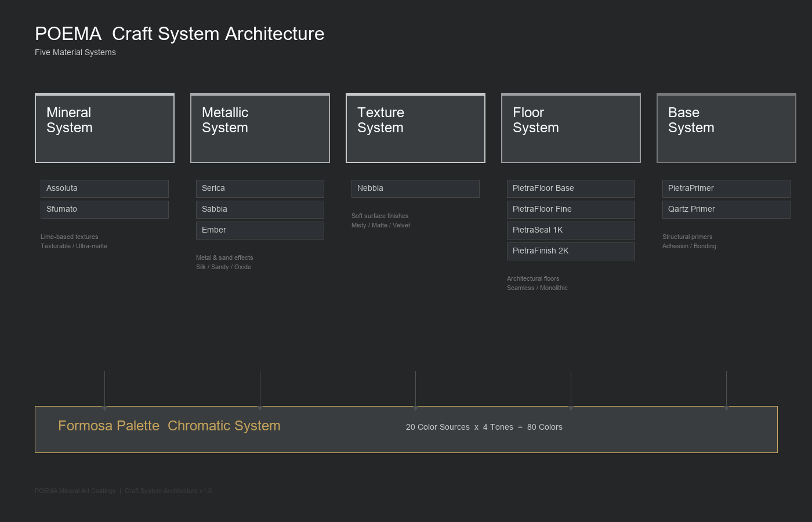Click the 'Texturable / Ultra-matte' text

74,246
